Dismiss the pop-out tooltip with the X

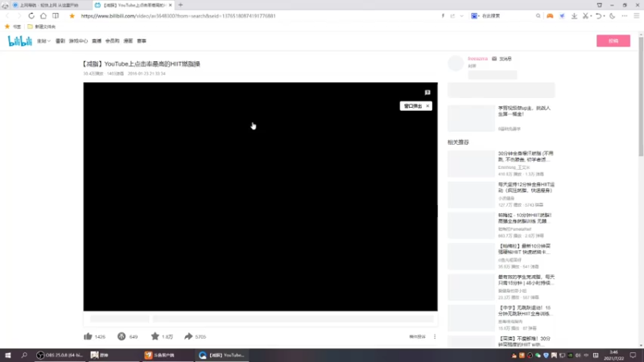point(427,106)
